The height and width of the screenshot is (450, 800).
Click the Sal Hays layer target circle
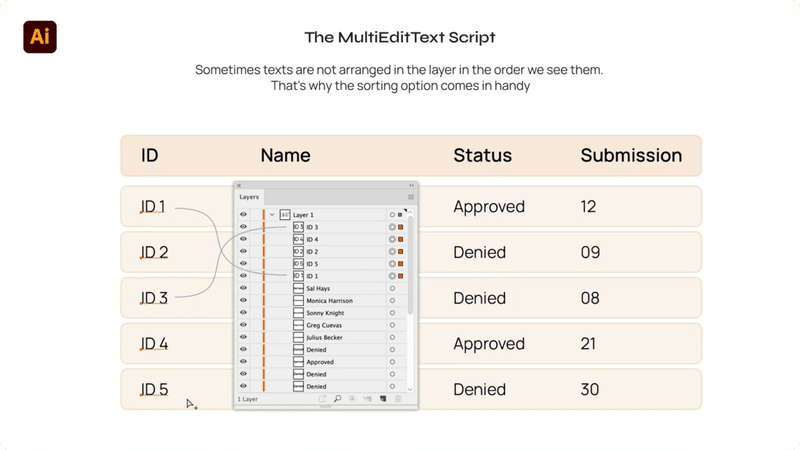click(392, 288)
